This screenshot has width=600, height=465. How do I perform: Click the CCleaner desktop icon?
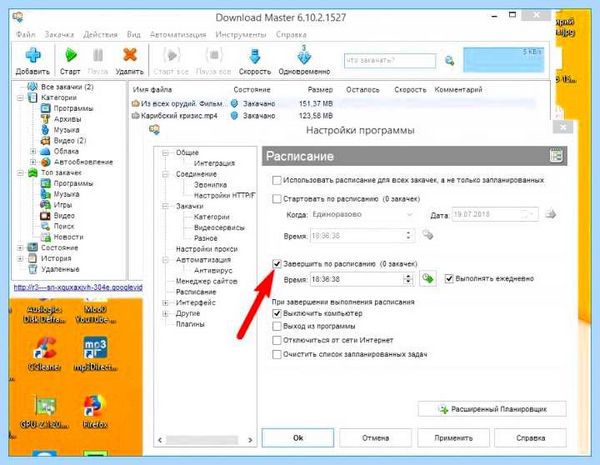(45, 354)
